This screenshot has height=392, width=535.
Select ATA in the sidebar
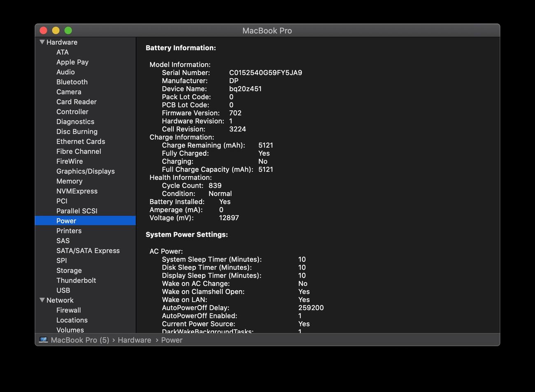pyautogui.click(x=63, y=52)
